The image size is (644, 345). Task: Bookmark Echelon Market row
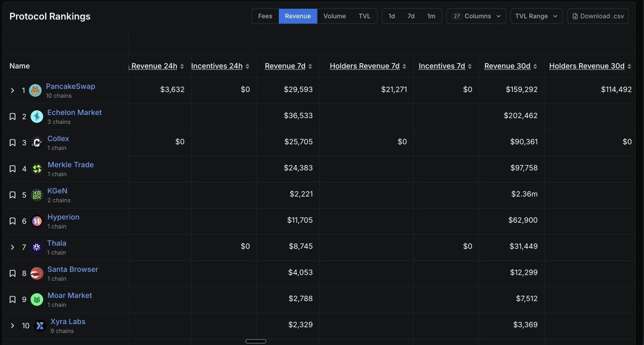tap(13, 116)
